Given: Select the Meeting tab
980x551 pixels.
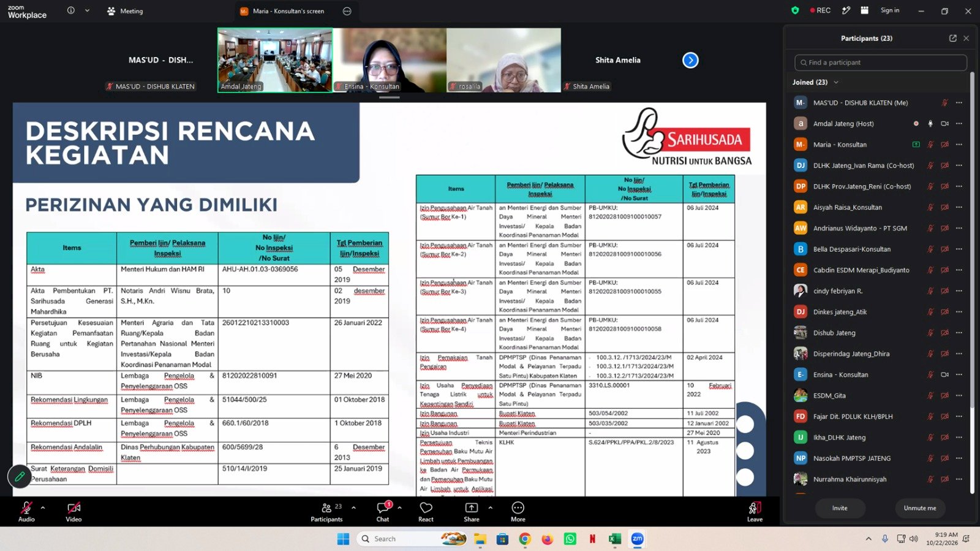Looking at the screenshot, I should 125,11.
